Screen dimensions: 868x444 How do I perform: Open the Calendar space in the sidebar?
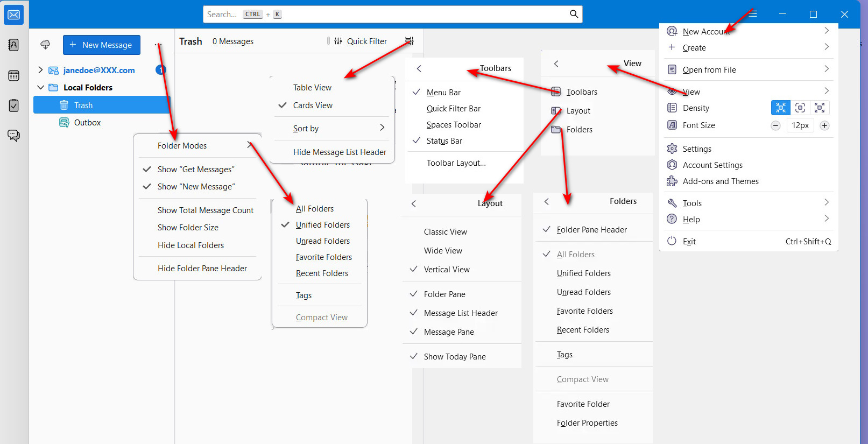point(14,76)
